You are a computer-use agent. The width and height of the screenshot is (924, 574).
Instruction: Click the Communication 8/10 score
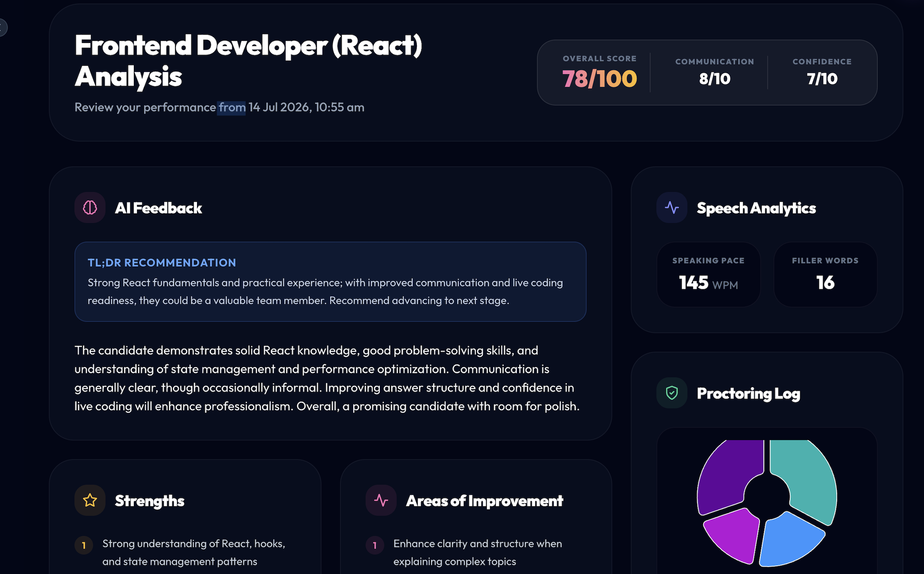[715, 79]
